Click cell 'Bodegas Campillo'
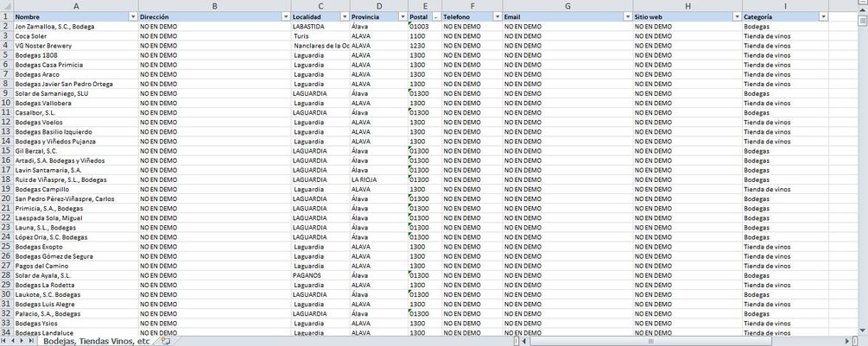The image size is (868, 346). pos(76,189)
